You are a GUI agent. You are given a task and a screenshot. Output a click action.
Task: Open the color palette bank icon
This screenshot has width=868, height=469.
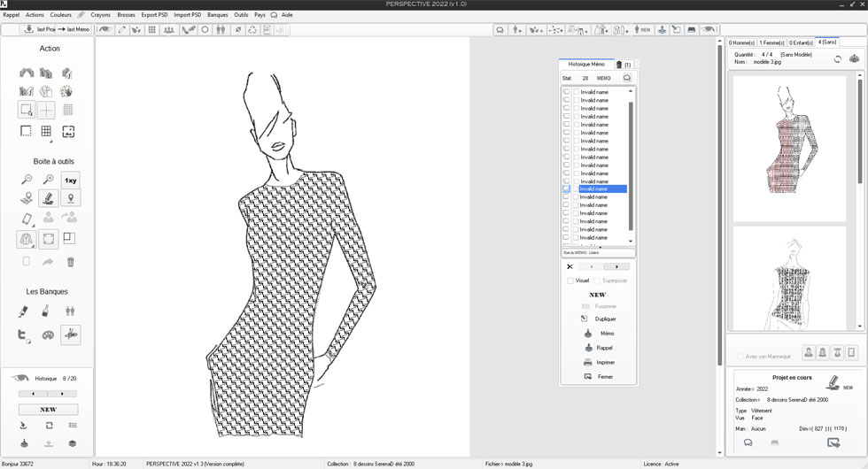point(49,334)
